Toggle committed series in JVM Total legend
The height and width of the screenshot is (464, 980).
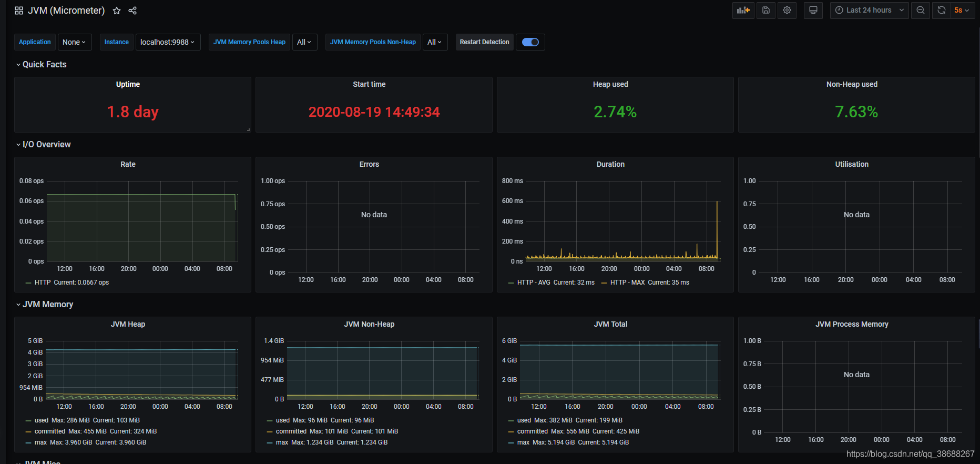[533, 431]
